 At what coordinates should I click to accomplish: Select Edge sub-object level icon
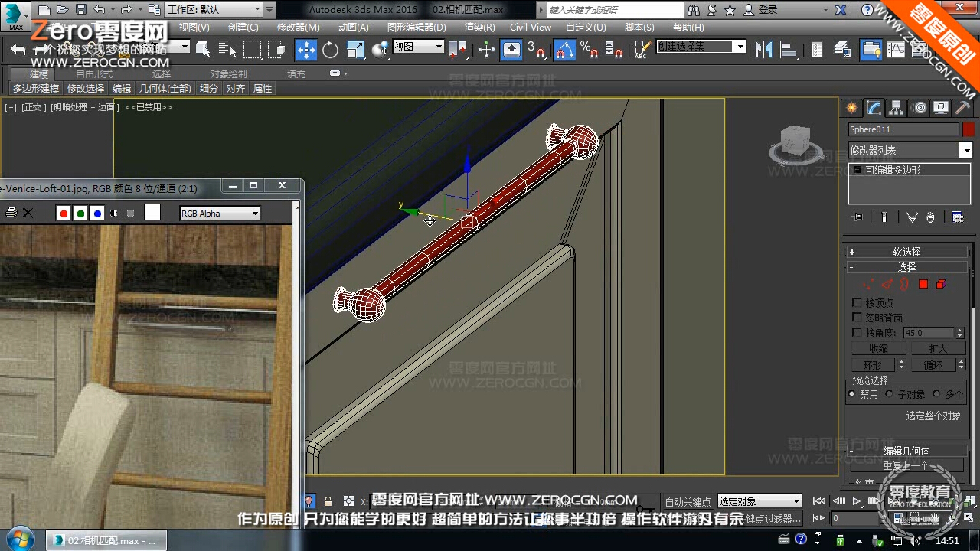click(x=887, y=285)
